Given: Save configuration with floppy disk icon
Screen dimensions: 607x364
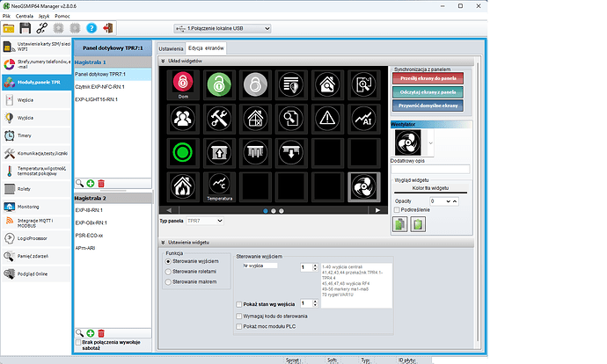Looking at the screenshot, I should tap(26, 28).
